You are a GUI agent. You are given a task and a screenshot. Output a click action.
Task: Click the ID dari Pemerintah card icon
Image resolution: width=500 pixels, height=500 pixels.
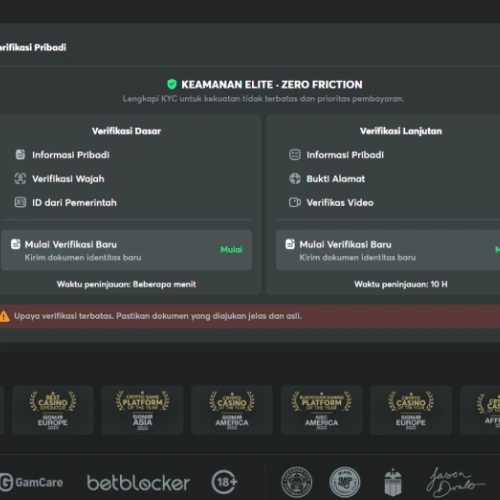20,202
